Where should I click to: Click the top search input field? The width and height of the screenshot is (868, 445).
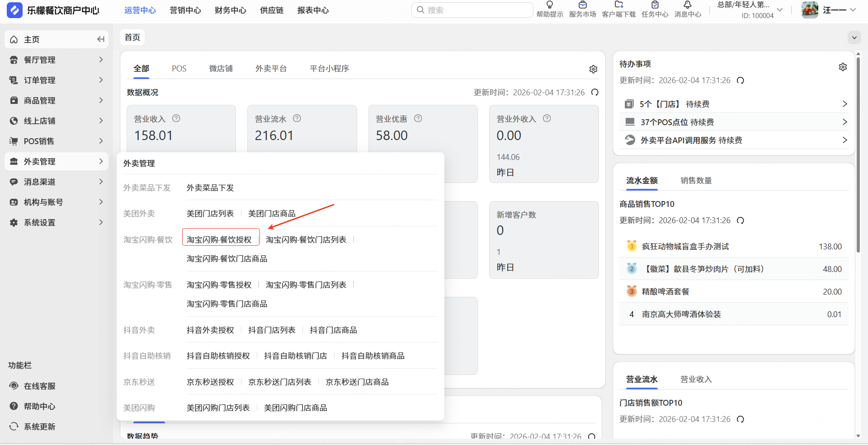pyautogui.click(x=472, y=10)
